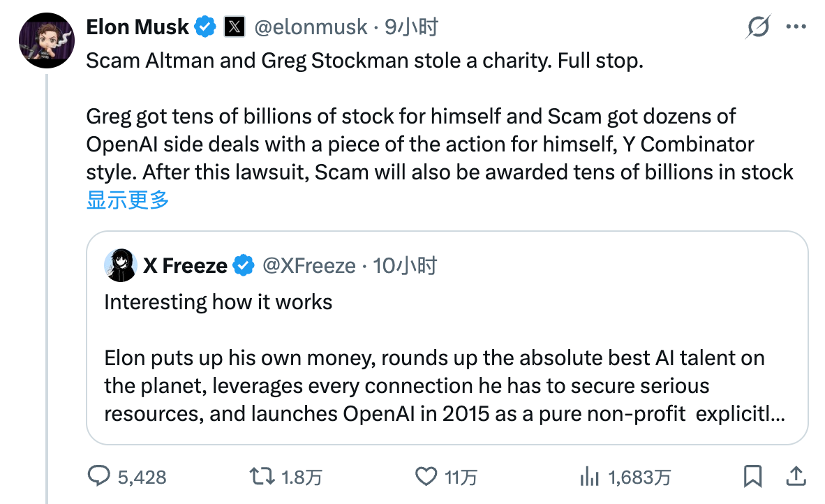The height and width of the screenshot is (504, 825).
Task: Share the post via the upload icon
Action: [x=796, y=477]
